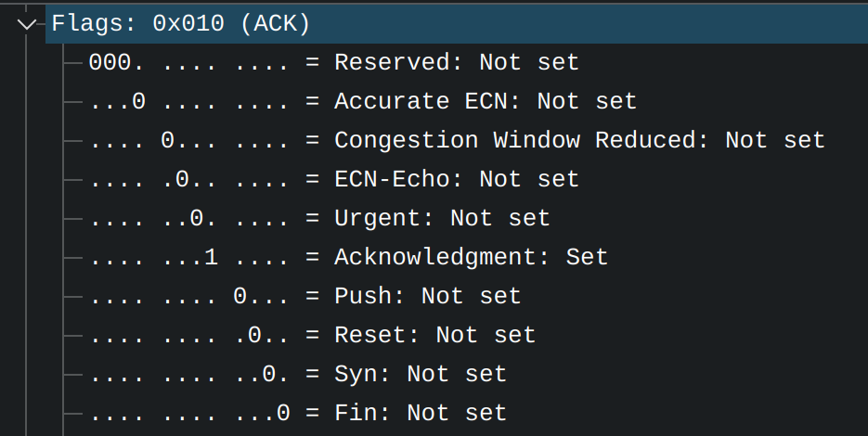This screenshot has height=436, width=868.
Task: Select the Acknowledgment: Set flag row
Action: pyautogui.click(x=471, y=257)
